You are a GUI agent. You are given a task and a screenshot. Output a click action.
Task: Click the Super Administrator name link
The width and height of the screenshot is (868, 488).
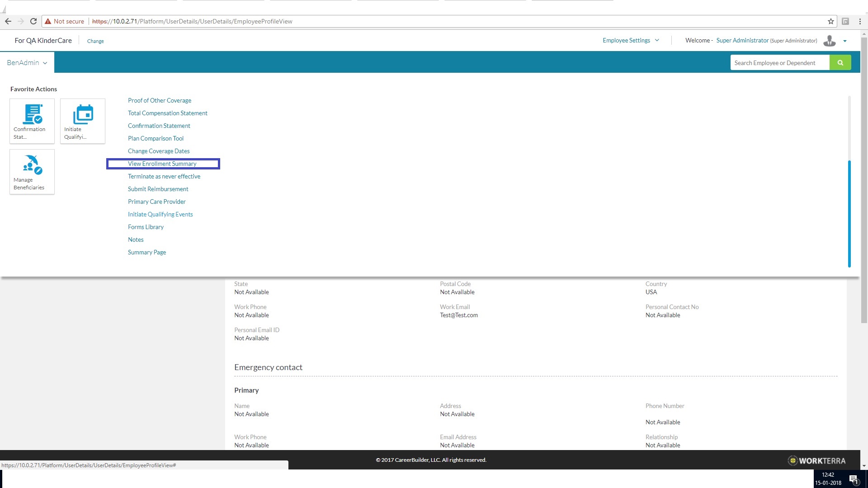(742, 41)
